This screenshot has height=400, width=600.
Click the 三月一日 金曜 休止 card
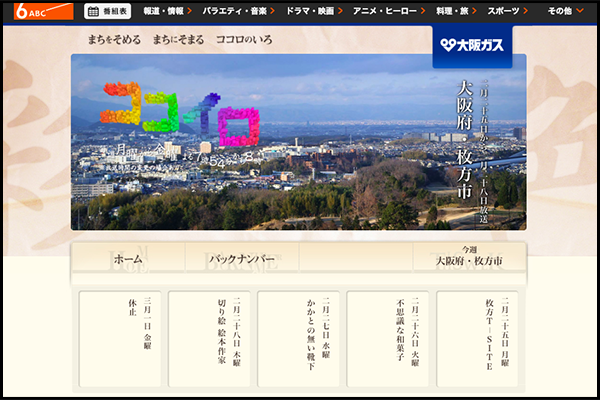pyautogui.click(x=119, y=339)
